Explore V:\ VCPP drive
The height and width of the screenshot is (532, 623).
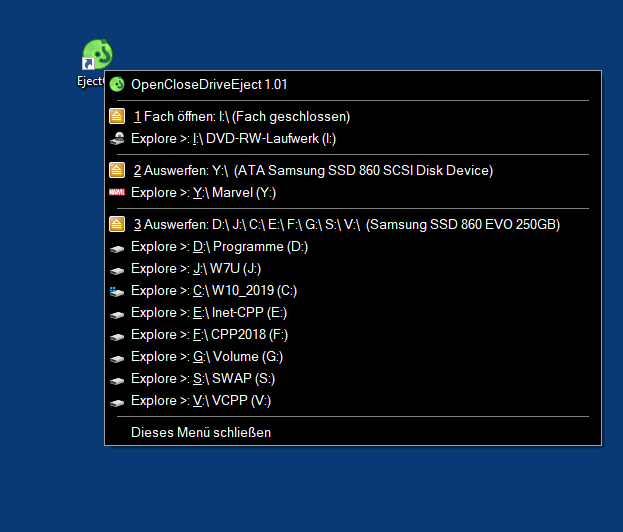[353, 400]
